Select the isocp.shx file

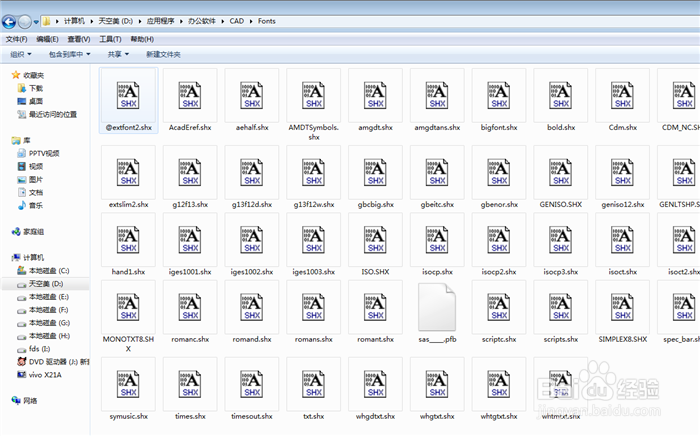coord(437,245)
